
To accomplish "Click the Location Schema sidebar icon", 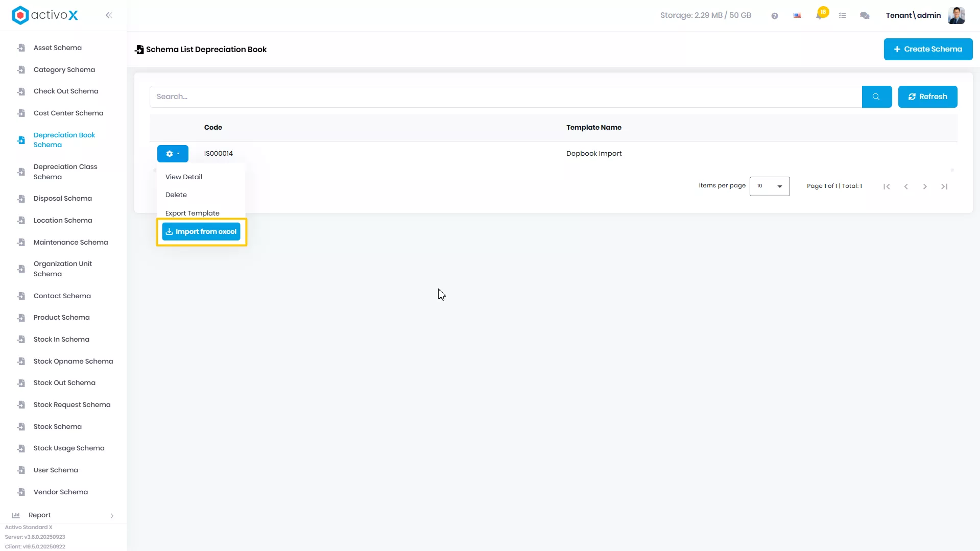I will coord(21,221).
